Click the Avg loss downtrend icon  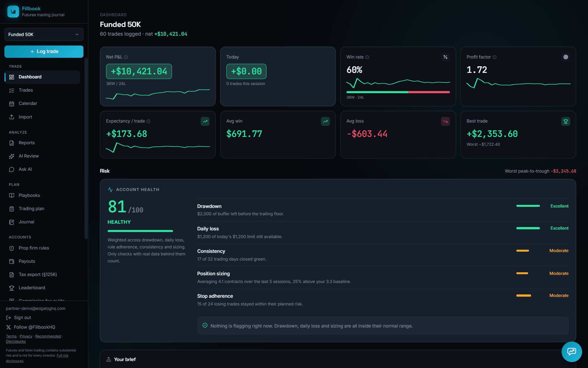(445, 121)
